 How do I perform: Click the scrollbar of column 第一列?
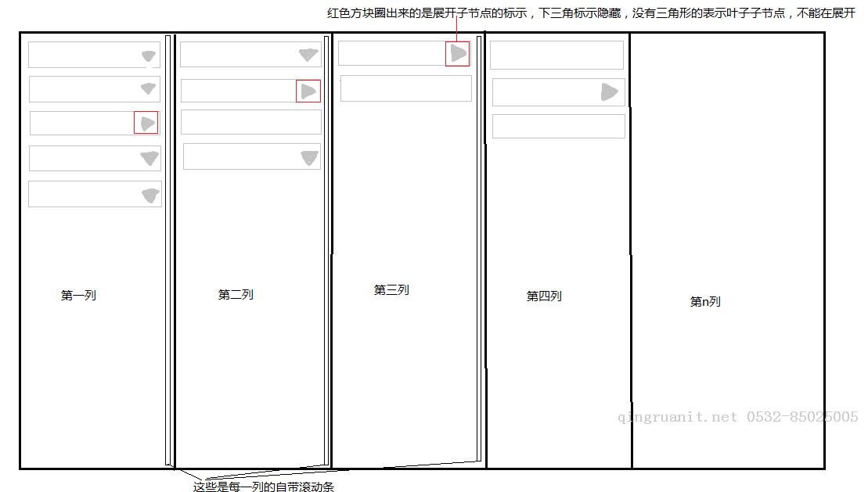coord(168,250)
